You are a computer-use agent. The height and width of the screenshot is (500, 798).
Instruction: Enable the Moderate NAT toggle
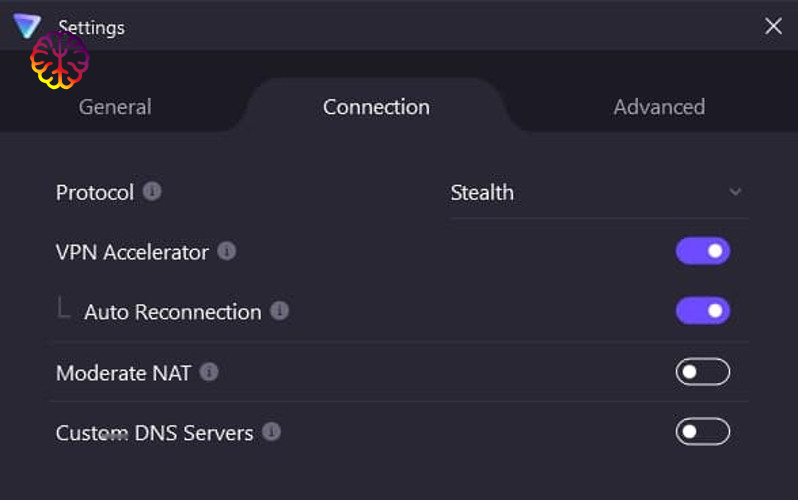[702, 372]
